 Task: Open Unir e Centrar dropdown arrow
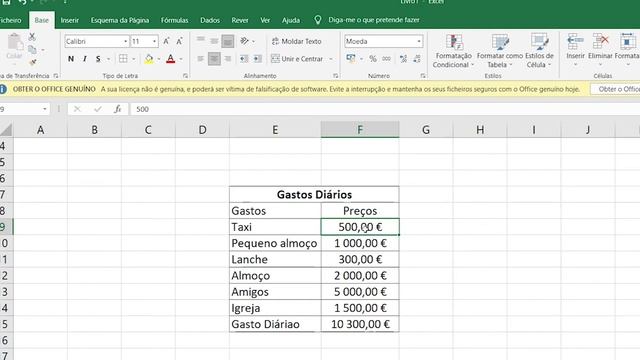[x=331, y=59]
